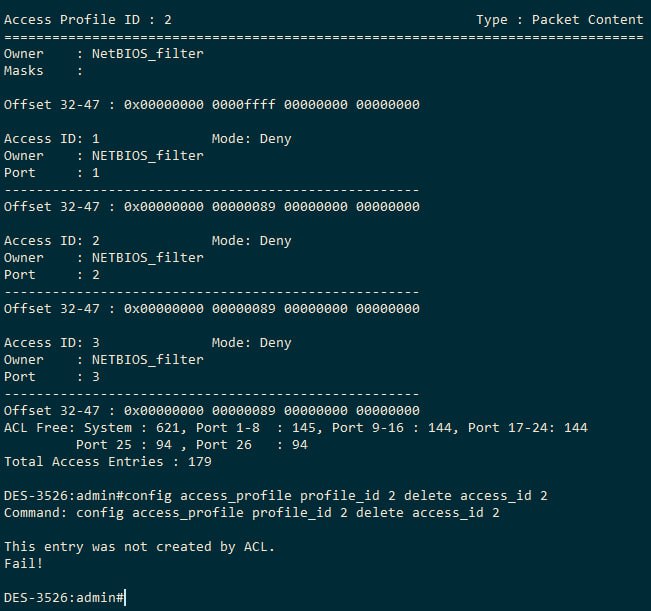Image resolution: width=651 pixels, height=611 pixels.
Task: Click the DES-3526:admin# command prompt cursor
Action: coord(125,598)
